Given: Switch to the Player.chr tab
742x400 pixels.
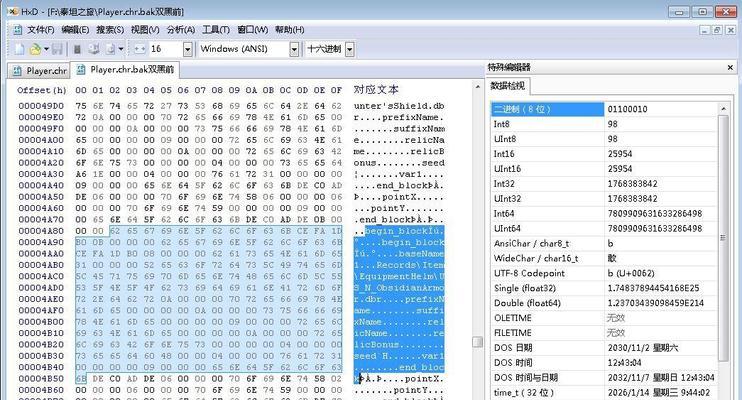Looking at the screenshot, I should 41,71.
